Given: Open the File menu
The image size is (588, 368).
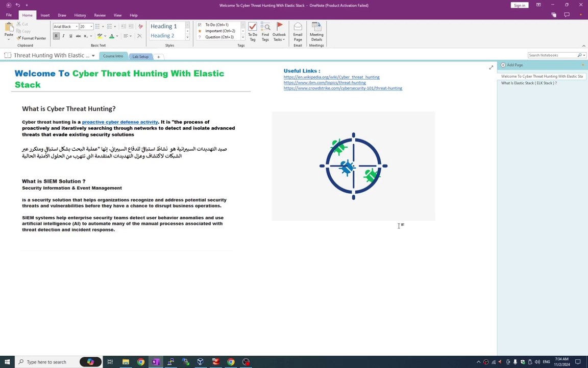Looking at the screenshot, I should pos(9,15).
